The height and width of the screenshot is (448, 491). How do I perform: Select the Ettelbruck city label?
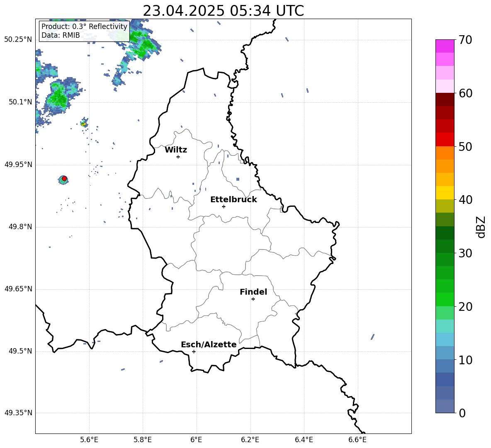point(233,200)
